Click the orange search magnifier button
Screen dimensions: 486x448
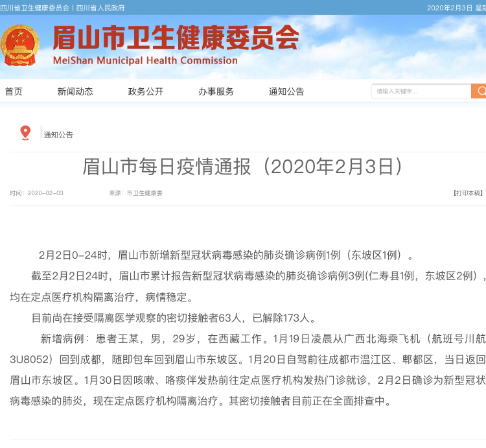pos(479,91)
